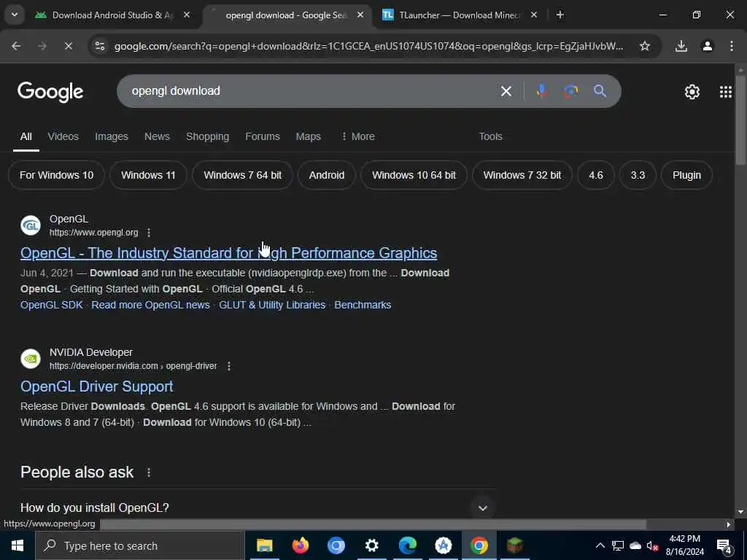Open the Benchmarks sitelink

click(x=363, y=305)
